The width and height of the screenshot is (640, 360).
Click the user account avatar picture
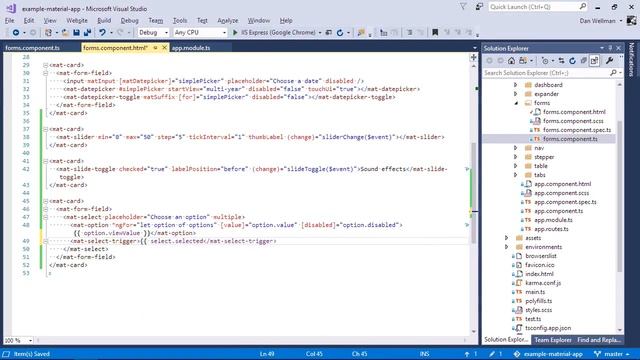click(x=631, y=20)
